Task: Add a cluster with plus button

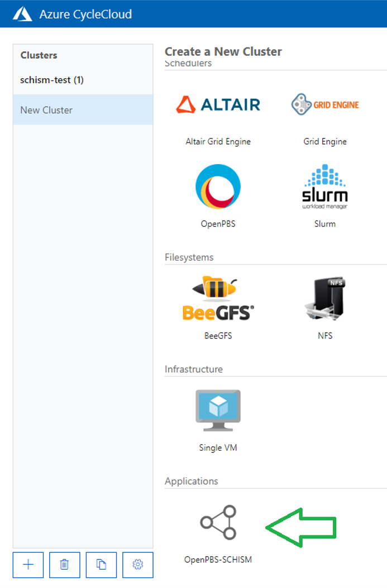Action: click(x=28, y=565)
